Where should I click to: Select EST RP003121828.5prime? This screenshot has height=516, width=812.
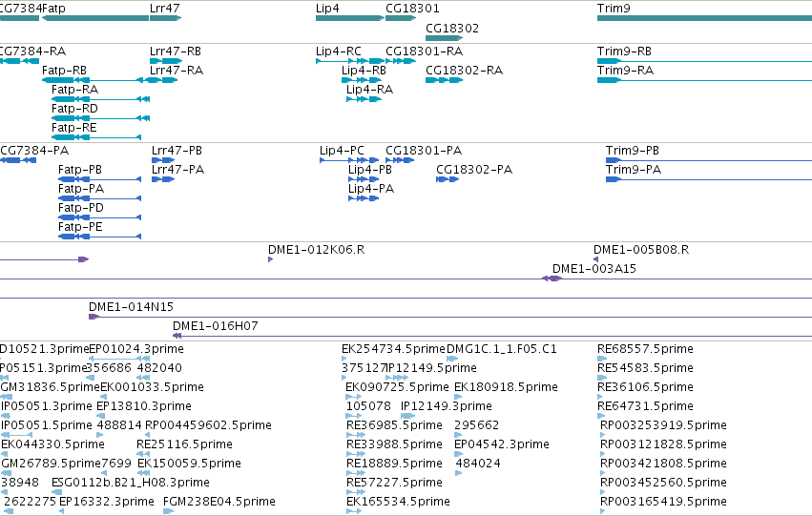(x=602, y=454)
